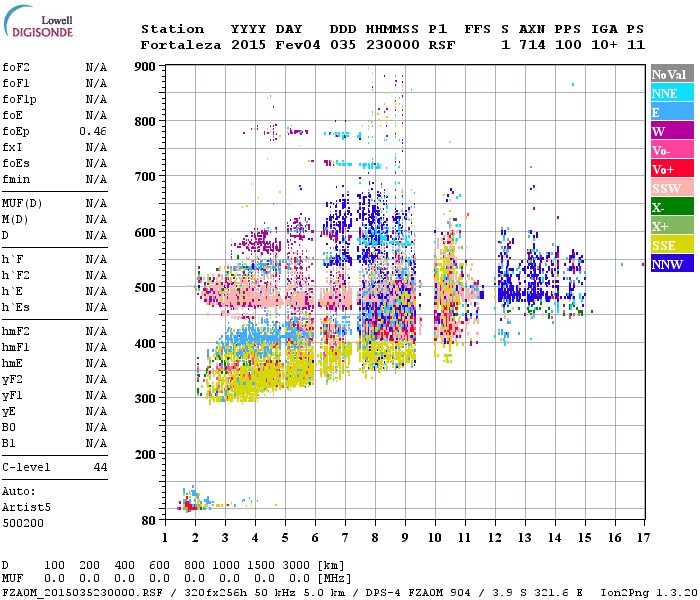Select the NNE cyan legend swatch
This screenshot has height=600, width=700.
pos(672,93)
